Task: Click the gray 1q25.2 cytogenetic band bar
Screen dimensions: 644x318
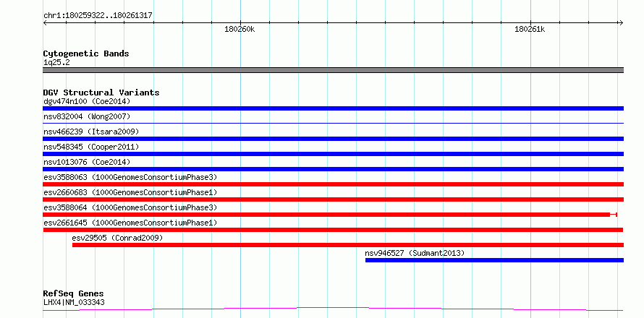Action: coord(333,70)
